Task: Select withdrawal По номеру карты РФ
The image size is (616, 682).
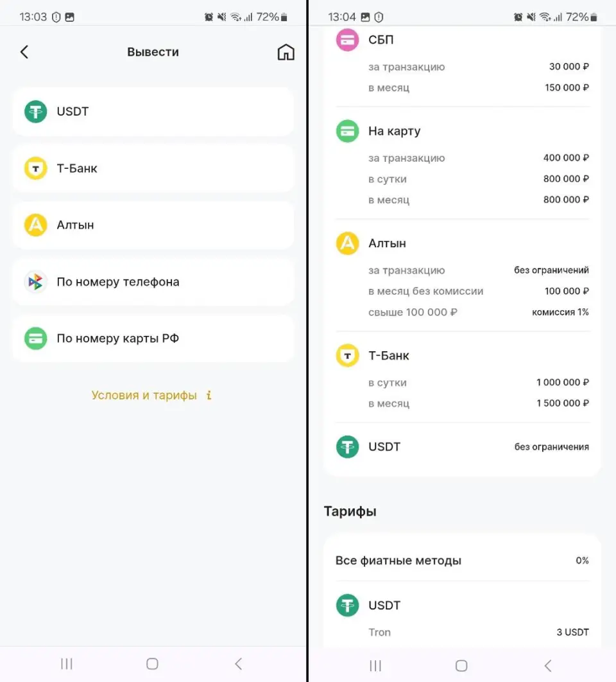Action: tap(153, 338)
